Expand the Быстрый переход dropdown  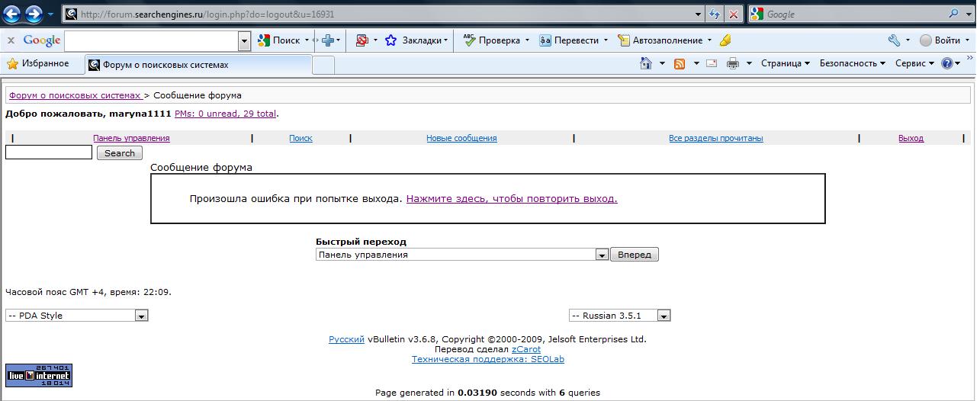tap(601, 255)
